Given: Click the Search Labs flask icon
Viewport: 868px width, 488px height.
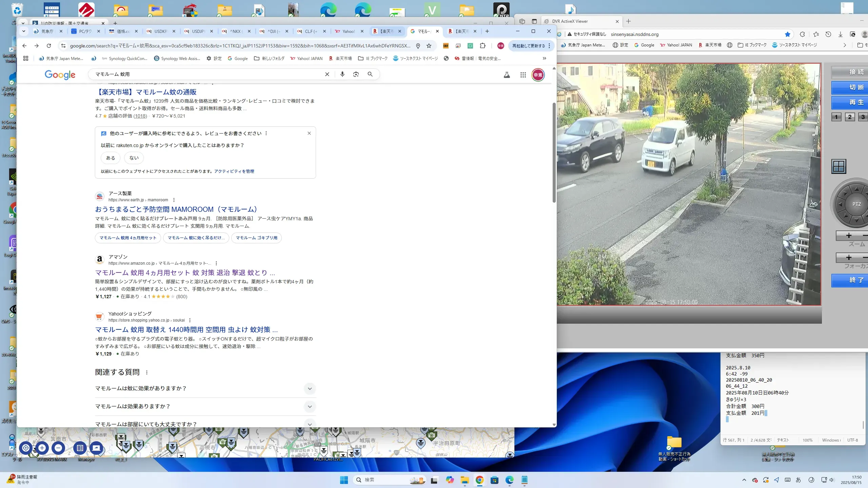Looking at the screenshot, I should 507,75.
